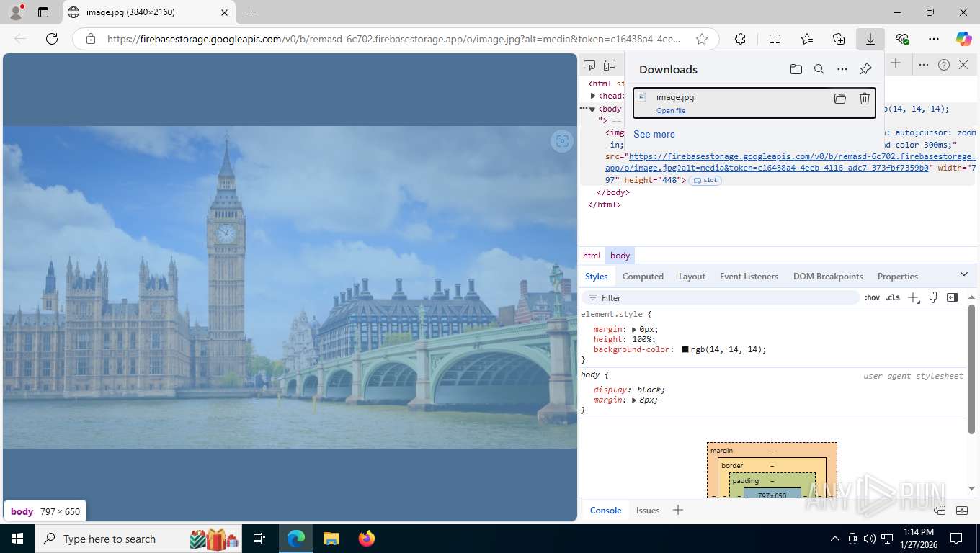
Task: Open File Explorer from taskbar
Action: [331, 539]
